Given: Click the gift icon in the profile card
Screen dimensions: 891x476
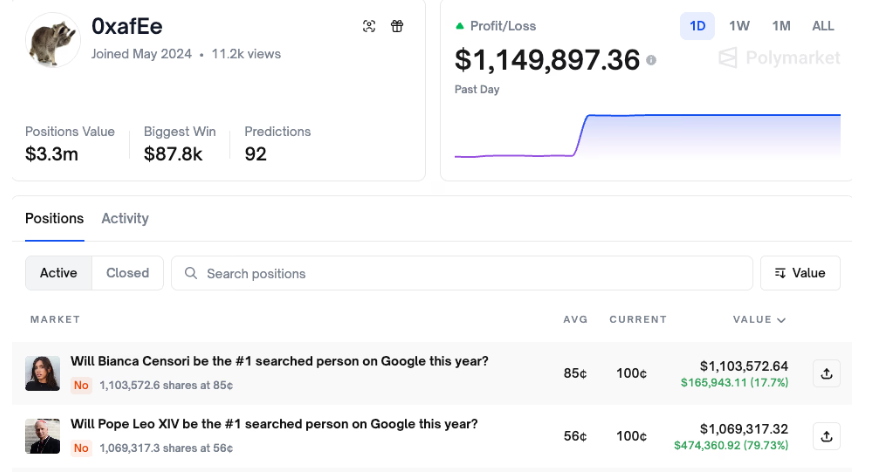Looking at the screenshot, I should click(397, 26).
